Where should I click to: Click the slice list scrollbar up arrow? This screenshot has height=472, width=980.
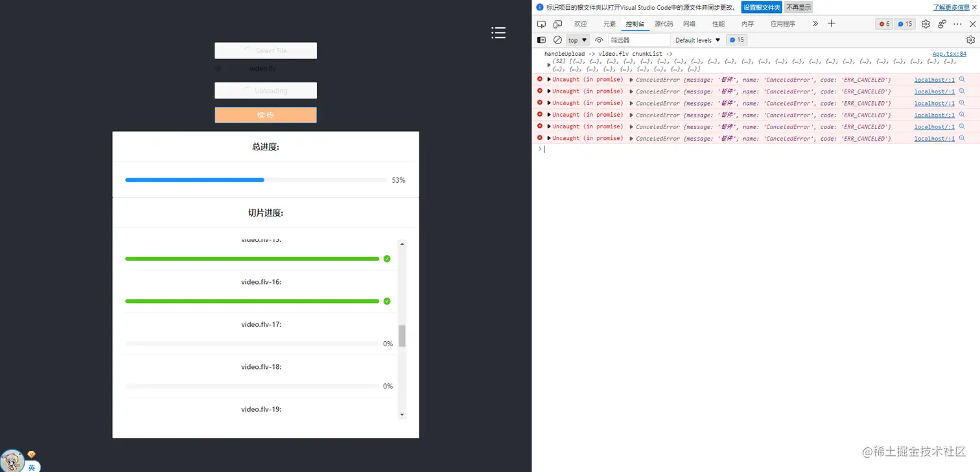pyautogui.click(x=402, y=244)
